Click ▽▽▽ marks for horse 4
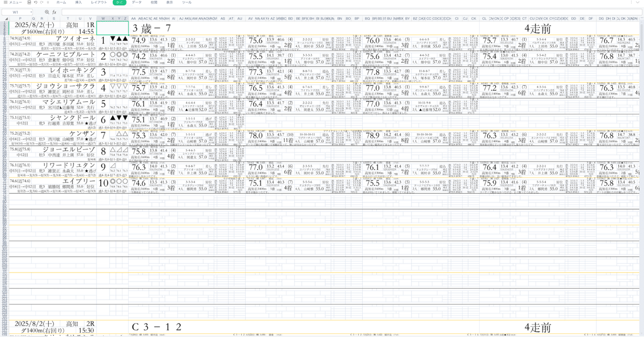 (119, 86)
